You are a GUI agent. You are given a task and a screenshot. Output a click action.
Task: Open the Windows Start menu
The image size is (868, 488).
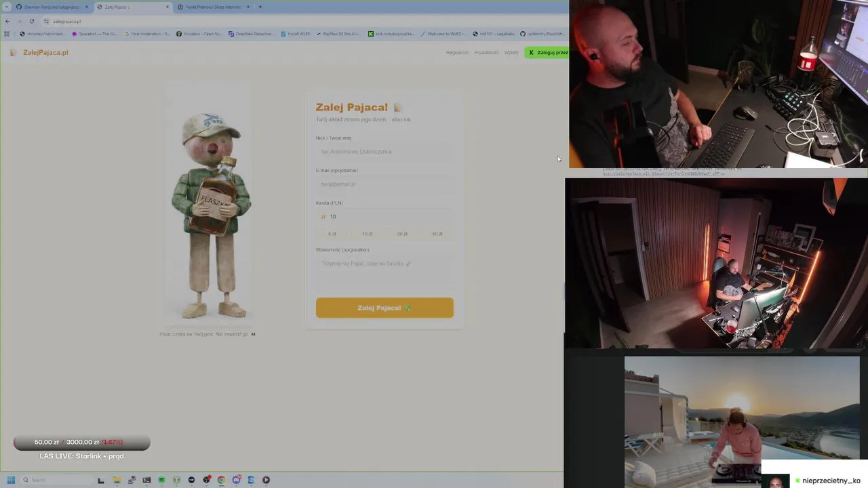[11, 480]
